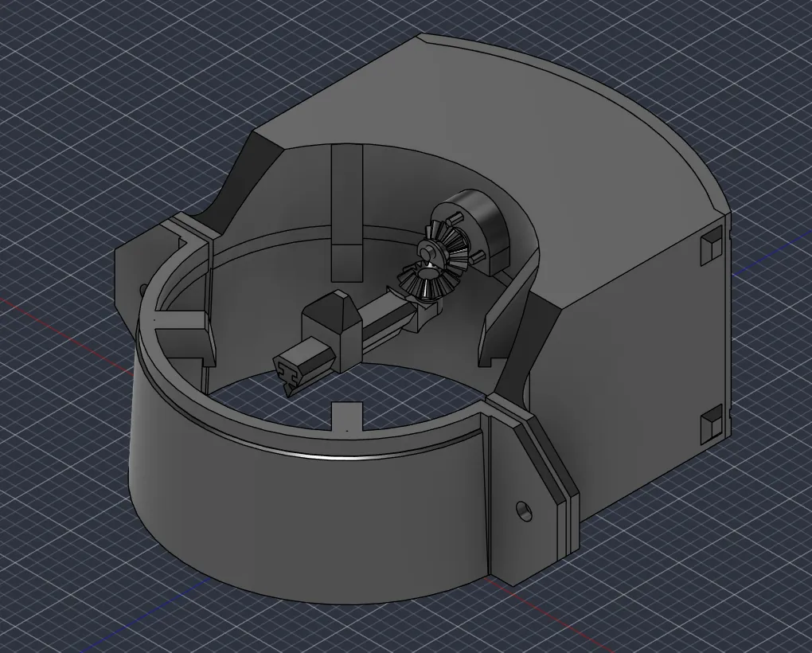Pick the lower square recess on the side face
This screenshot has width=812, height=653.
(712, 424)
